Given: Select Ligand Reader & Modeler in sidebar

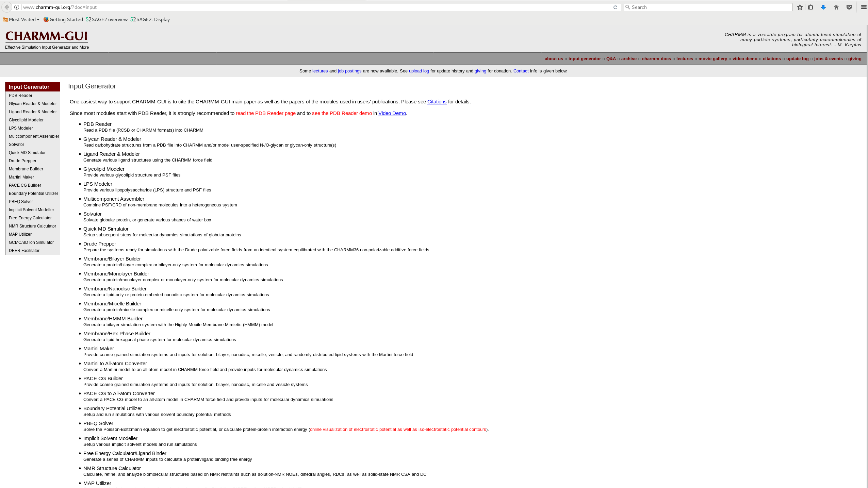Looking at the screenshot, I should [33, 112].
